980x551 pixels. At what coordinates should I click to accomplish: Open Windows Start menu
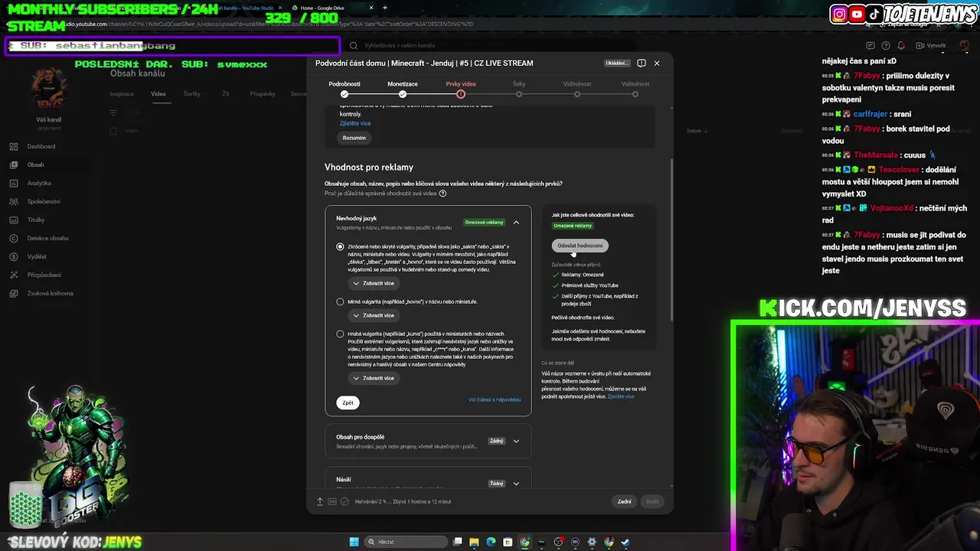tap(354, 542)
